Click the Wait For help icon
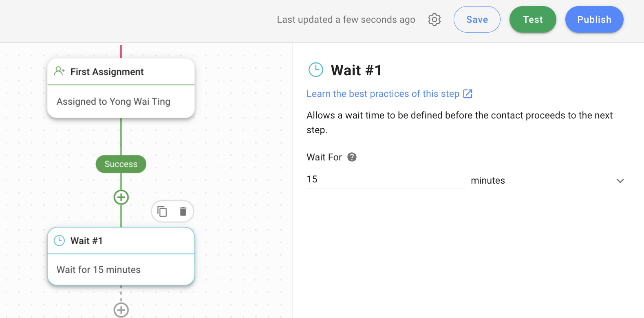 coord(352,157)
